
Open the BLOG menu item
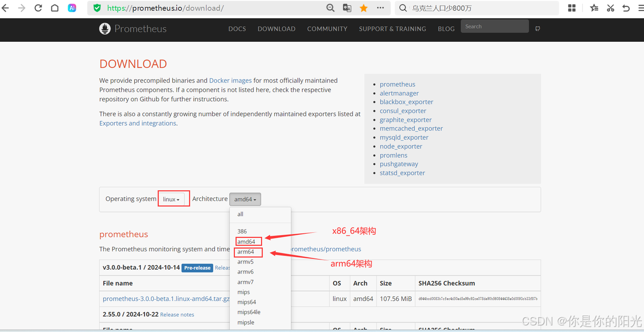[446, 29]
